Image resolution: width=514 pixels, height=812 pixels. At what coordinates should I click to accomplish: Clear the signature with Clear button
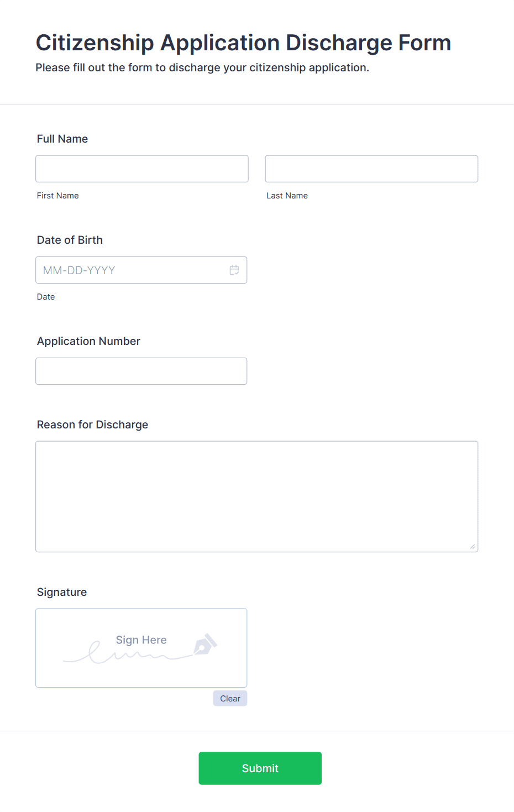[x=230, y=699]
